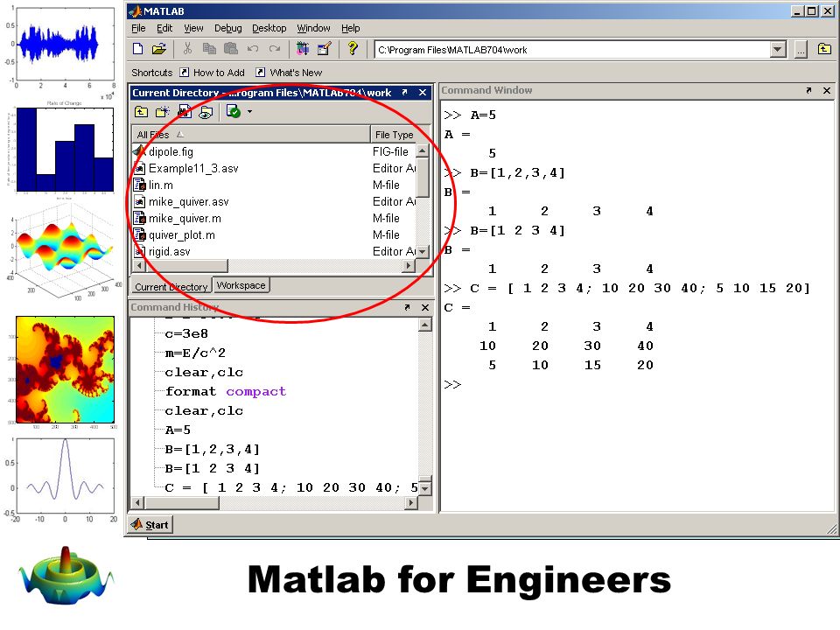Click file list scroll right arrow
This screenshot has height=630, width=840.
pyautogui.click(x=409, y=265)
